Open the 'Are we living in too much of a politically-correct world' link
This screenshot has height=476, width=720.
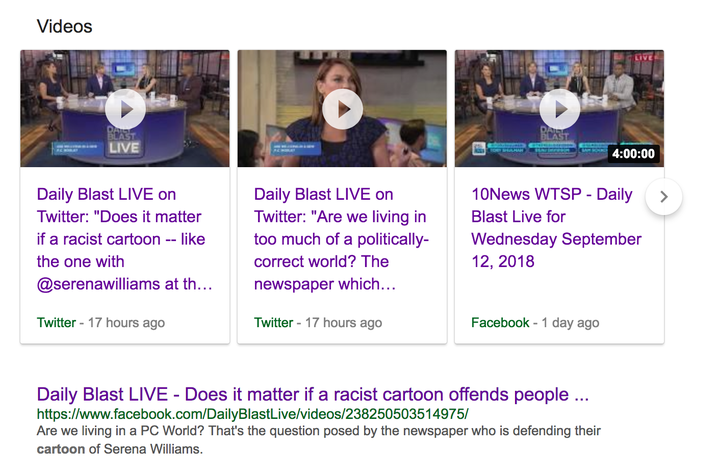tap(341, 239)
